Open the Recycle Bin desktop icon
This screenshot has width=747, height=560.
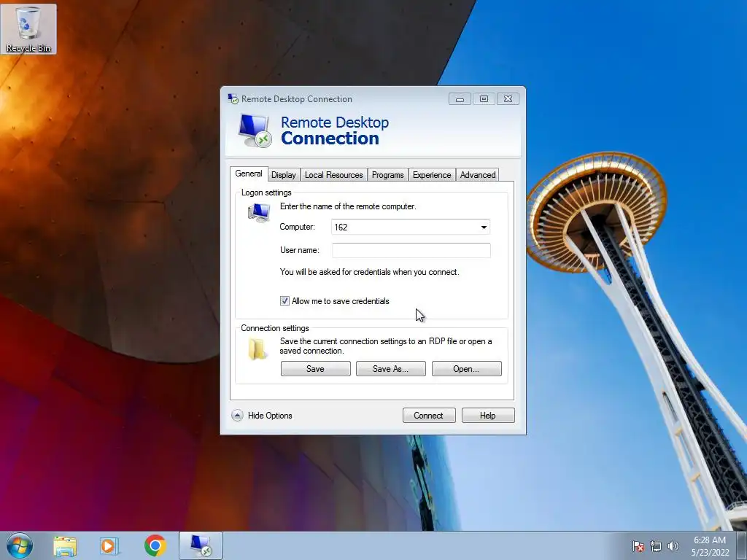pos(28,29)
